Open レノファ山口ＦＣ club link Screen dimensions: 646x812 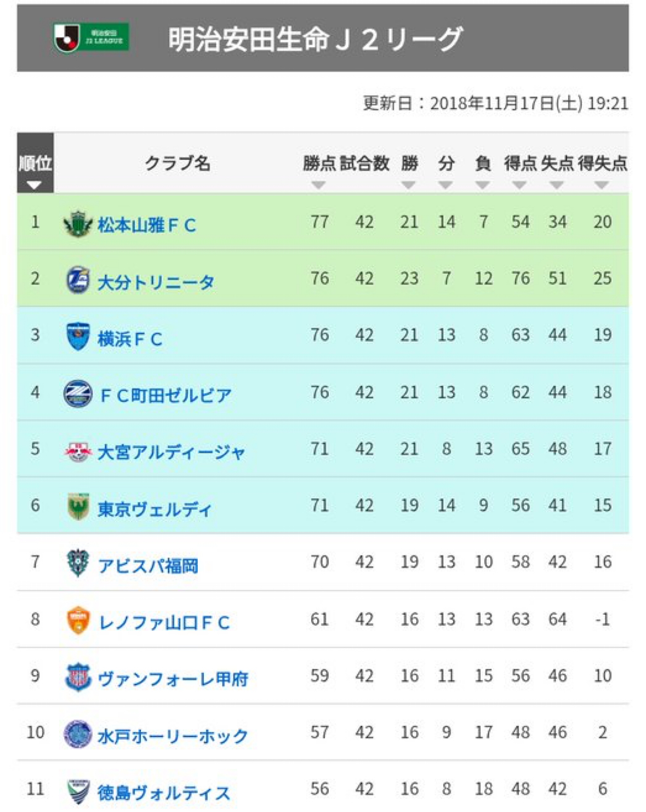163,622
